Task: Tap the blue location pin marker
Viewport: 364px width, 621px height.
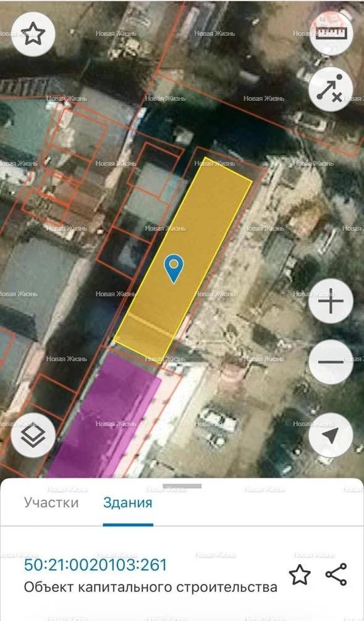Action: pos(174,268)
